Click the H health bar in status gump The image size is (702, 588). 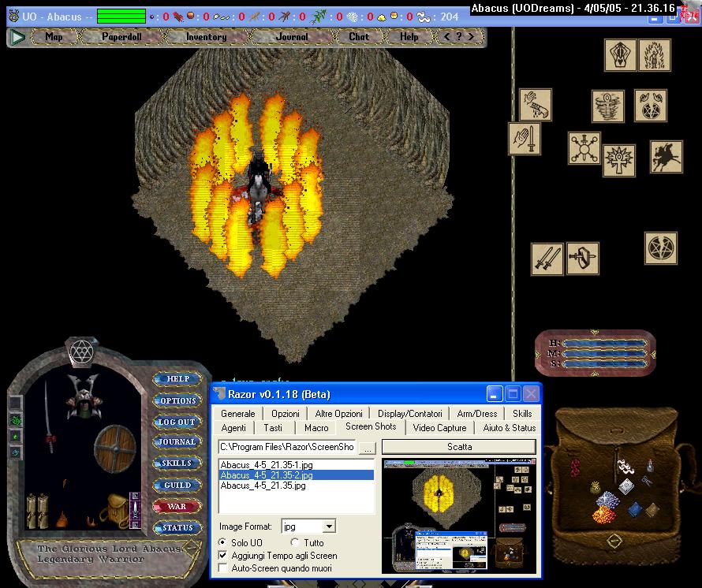[x=604, y=343]
